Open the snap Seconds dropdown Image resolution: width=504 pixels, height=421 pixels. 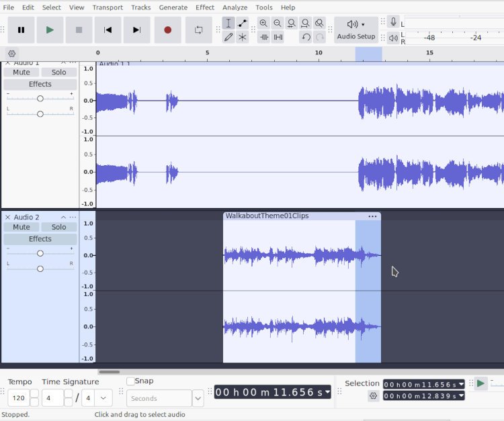point(198,399)
